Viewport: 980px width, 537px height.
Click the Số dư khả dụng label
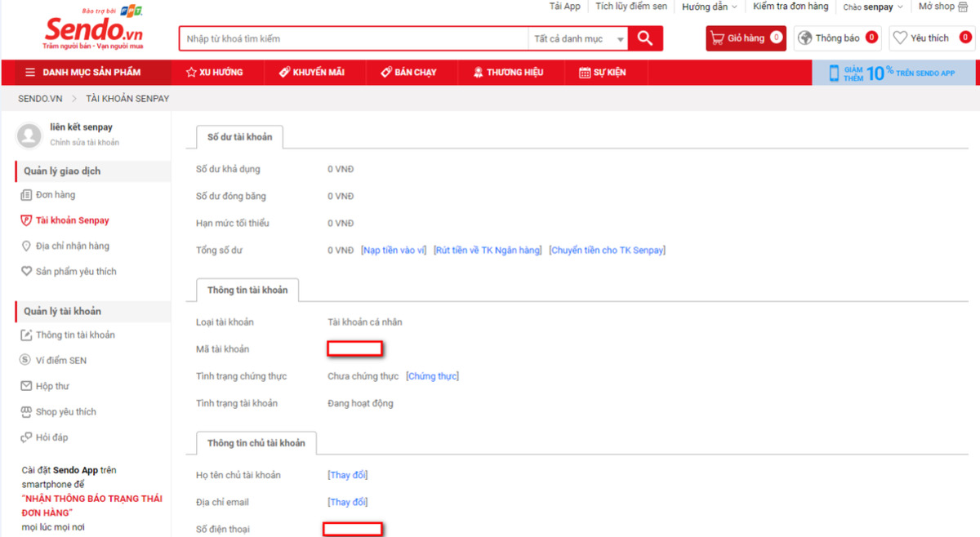[228, 170]
